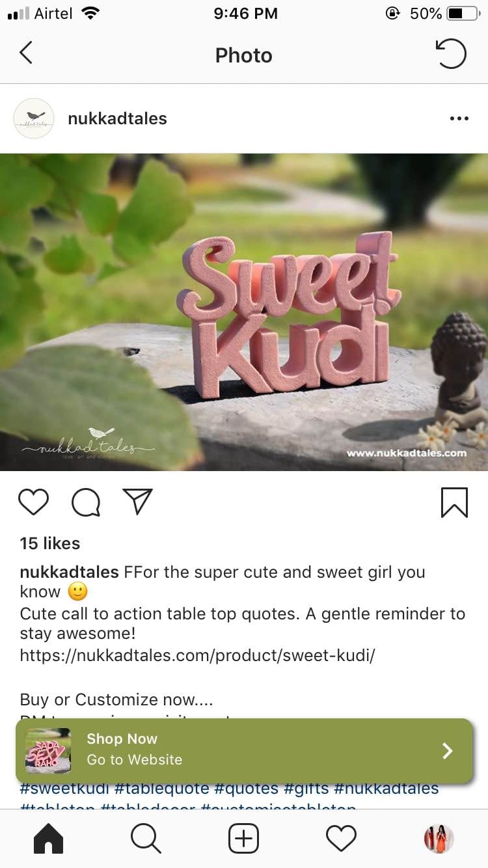Open the three-dot post options menu

459,118
